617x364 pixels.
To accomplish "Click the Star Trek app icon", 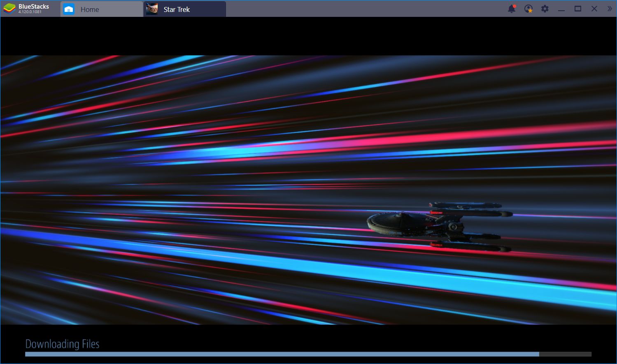I will (x=152, y=9).
